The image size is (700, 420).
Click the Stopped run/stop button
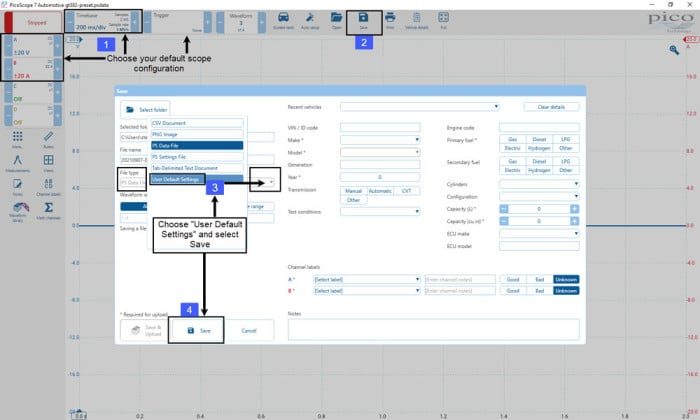[x=33, y=22]
